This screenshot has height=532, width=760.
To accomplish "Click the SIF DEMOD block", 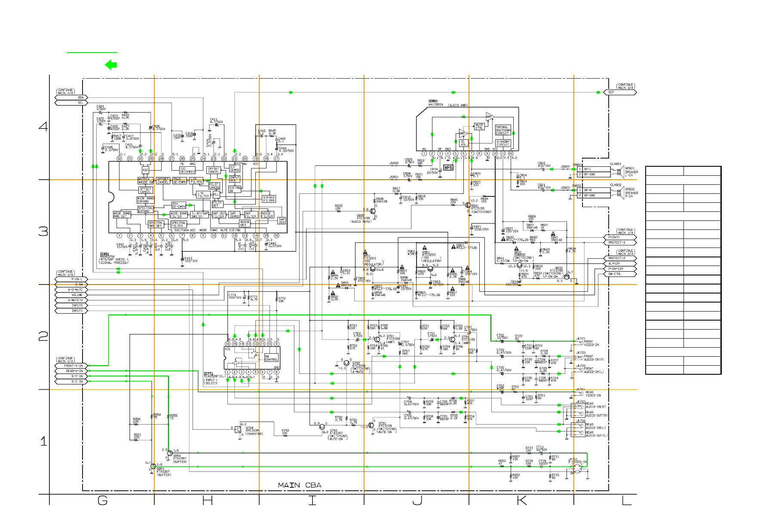I will click(235, 168).
